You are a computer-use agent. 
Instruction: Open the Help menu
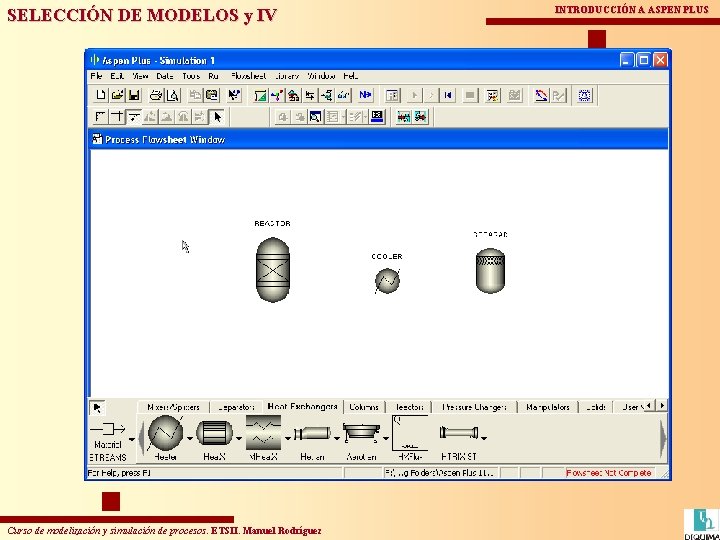click(351, 76)
